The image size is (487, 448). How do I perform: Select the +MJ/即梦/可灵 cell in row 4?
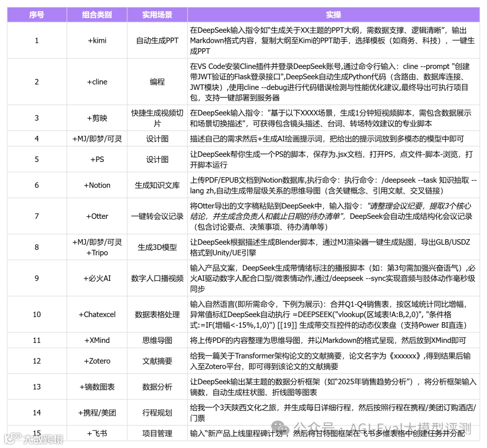click(97, 139)
